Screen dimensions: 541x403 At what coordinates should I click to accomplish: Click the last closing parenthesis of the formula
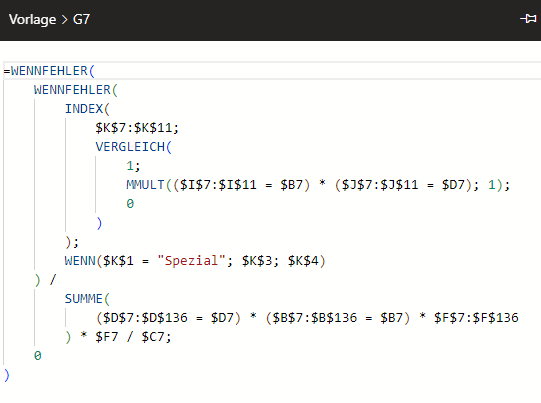pyautogui.click(x=7, y=375)
